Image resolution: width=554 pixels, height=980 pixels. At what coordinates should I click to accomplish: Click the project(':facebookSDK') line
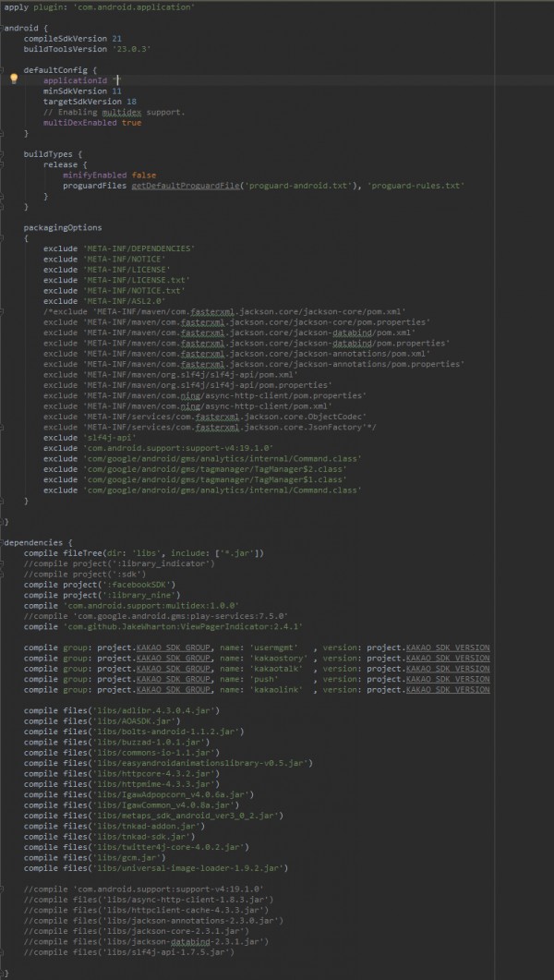coord(102,585)
